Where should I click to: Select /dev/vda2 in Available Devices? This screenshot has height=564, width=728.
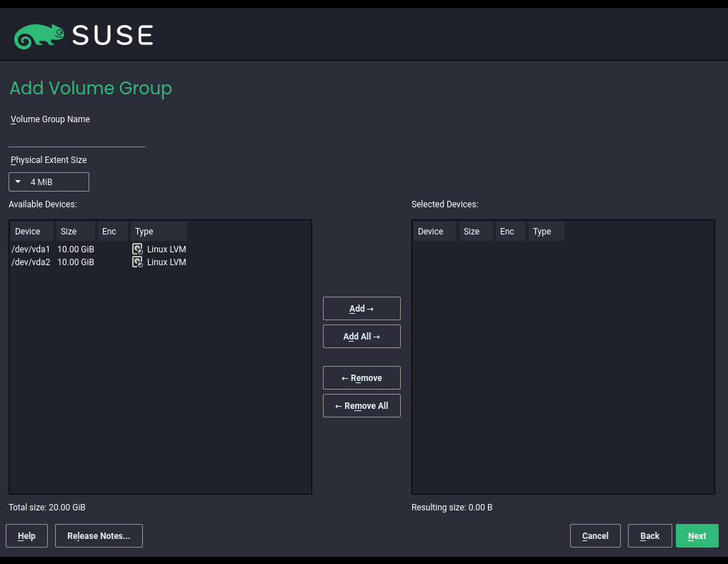(31, 262)
